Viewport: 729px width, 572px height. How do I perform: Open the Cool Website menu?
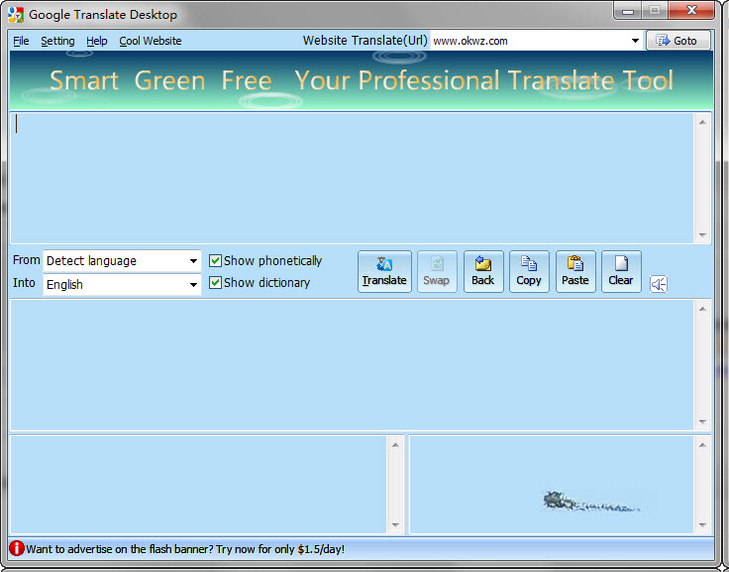point(150,41)
